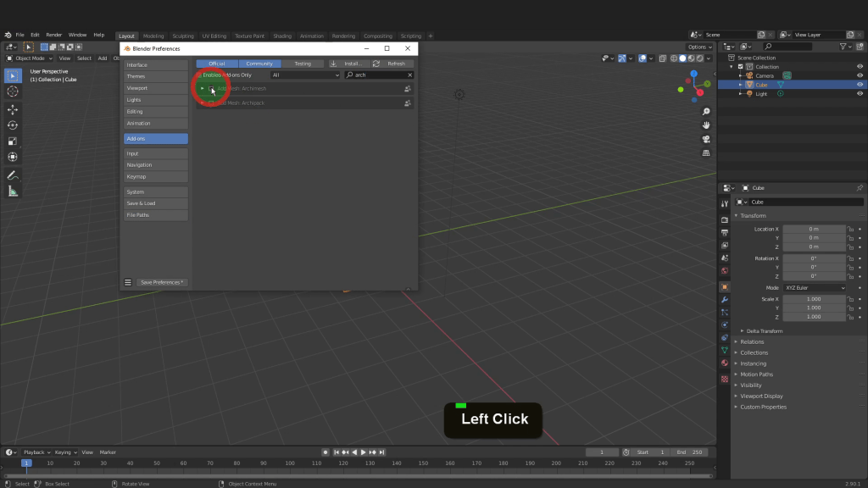Pick the Annotate pencil tool
Viewport: 868px width, 488px height.
point(13,175)
